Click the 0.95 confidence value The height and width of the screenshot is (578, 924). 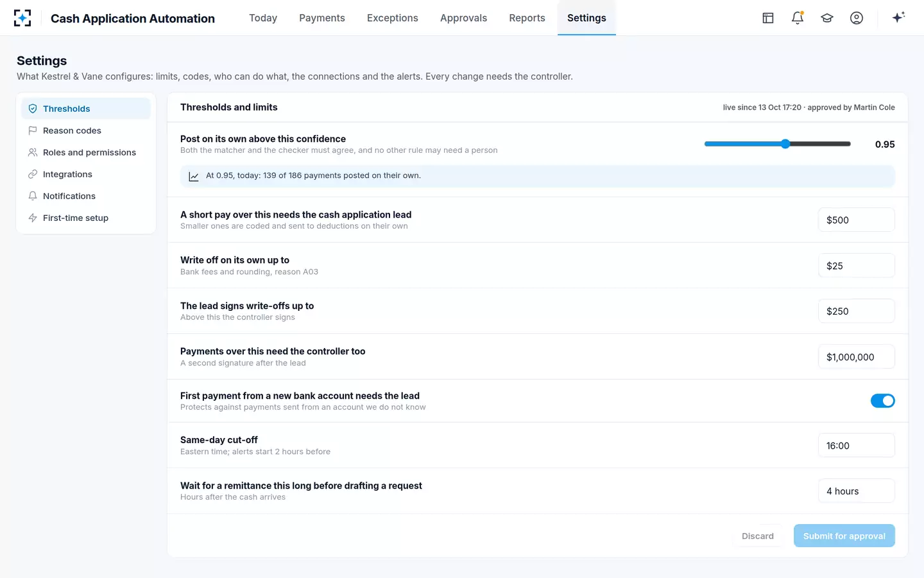[885, 144]
